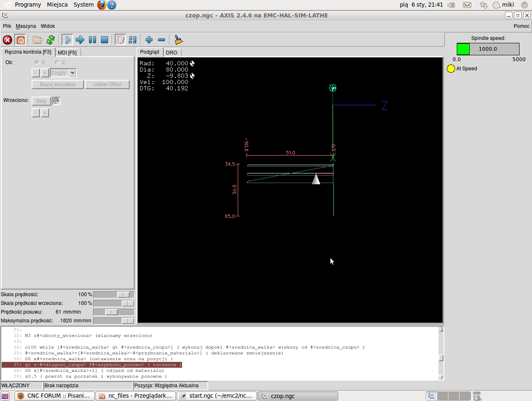The height and width of the screenshot is (401, 532).
Task: Click the network connection icon
Action: click(x=483, y=5)
